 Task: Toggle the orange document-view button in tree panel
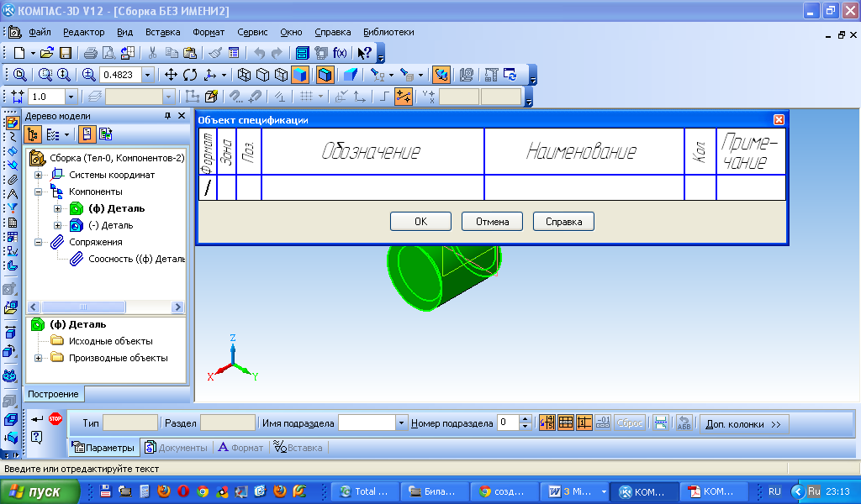87,134
